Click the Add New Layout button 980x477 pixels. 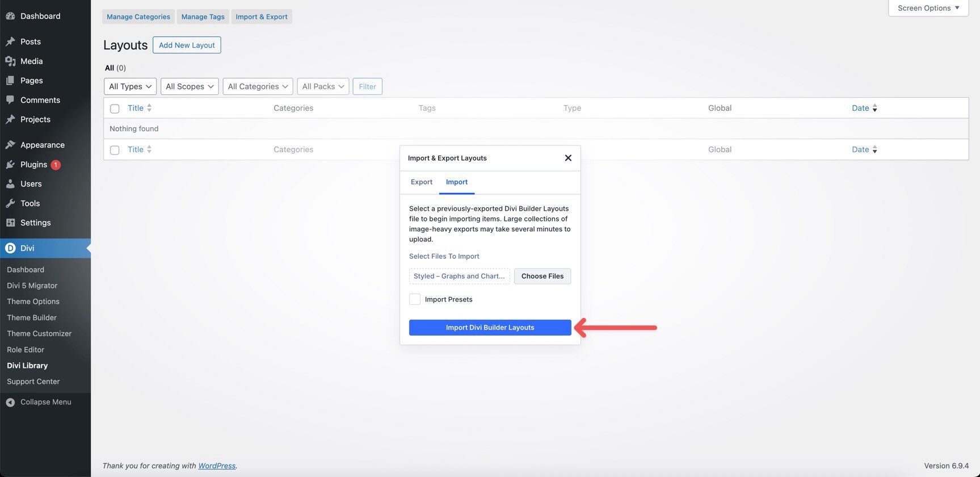187,45
